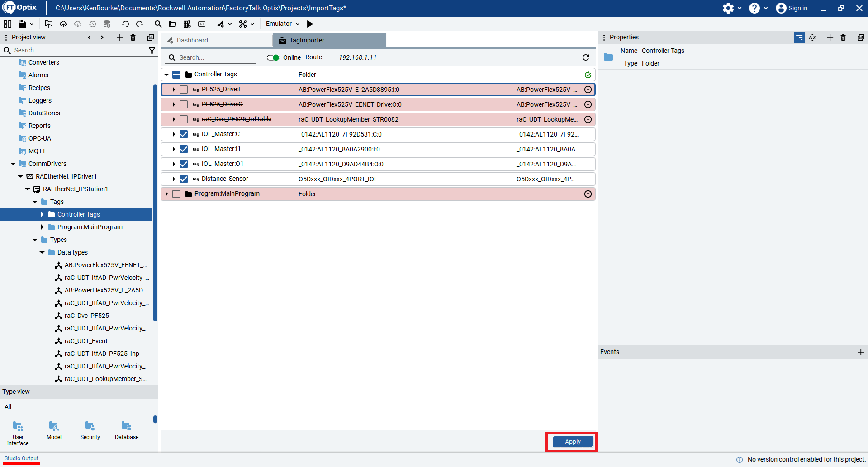Click the Apply button
This screenshot has width=868, height=467.
coord(573,442)
